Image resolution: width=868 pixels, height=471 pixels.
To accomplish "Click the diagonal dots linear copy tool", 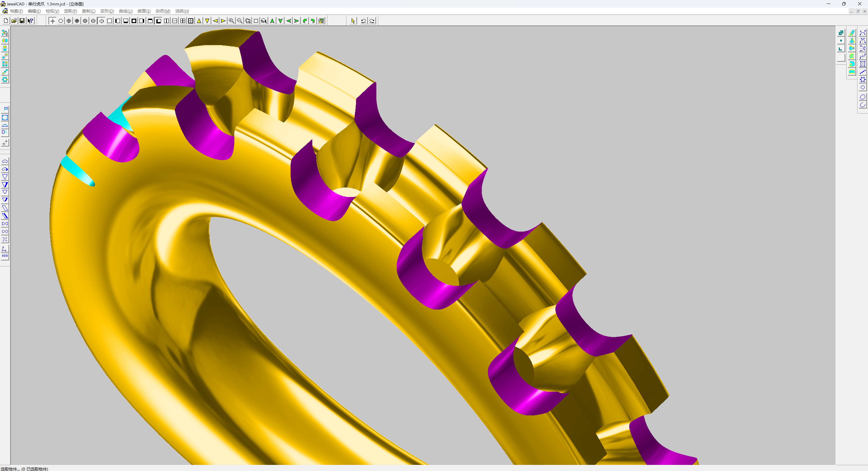I will click(x=5, y=72).
